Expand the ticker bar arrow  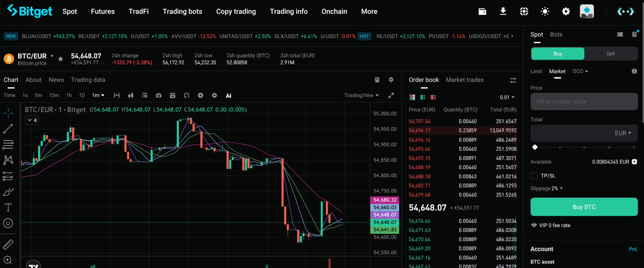(512, 36)
